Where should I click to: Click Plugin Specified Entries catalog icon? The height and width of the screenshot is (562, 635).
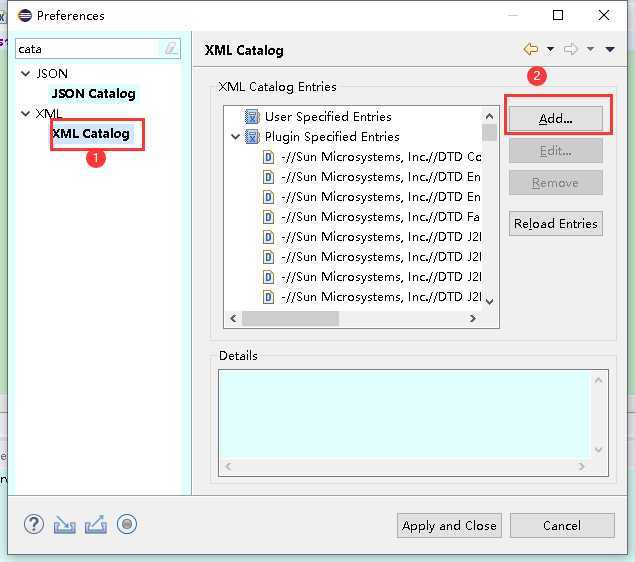pos(252,137)
